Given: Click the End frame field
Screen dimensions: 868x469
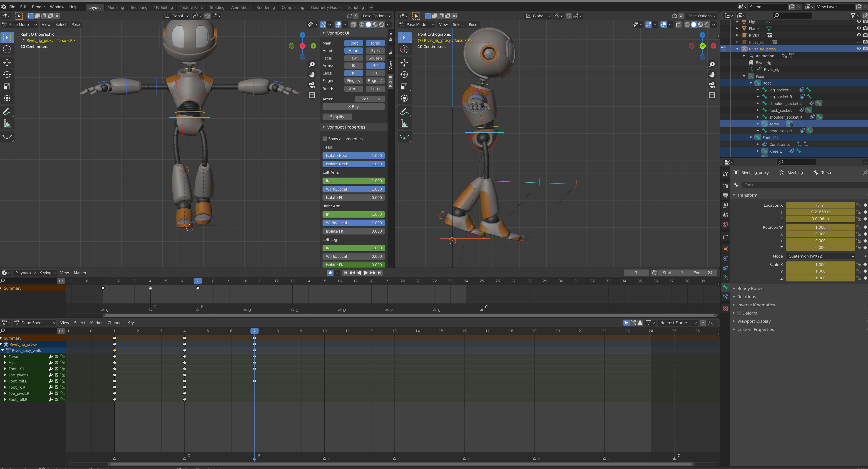Looking at the screenshot, I should [703, 273].
